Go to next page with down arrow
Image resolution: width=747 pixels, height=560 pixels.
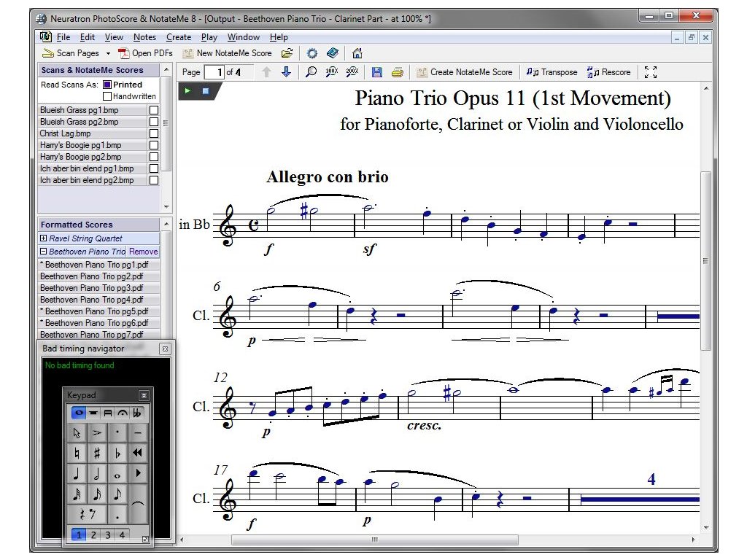pyautogui.click(x=286, y=72)
